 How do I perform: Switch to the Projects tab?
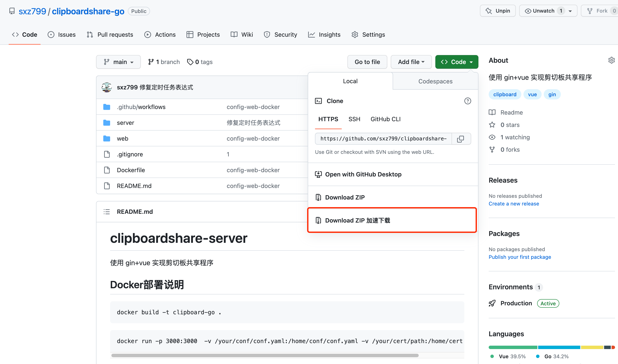coord(203,35)
